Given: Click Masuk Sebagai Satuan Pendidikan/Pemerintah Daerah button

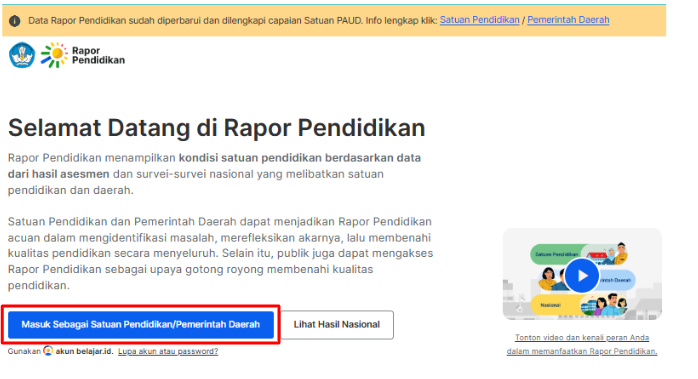Looking at the screenshot, I should click(141, 325).
